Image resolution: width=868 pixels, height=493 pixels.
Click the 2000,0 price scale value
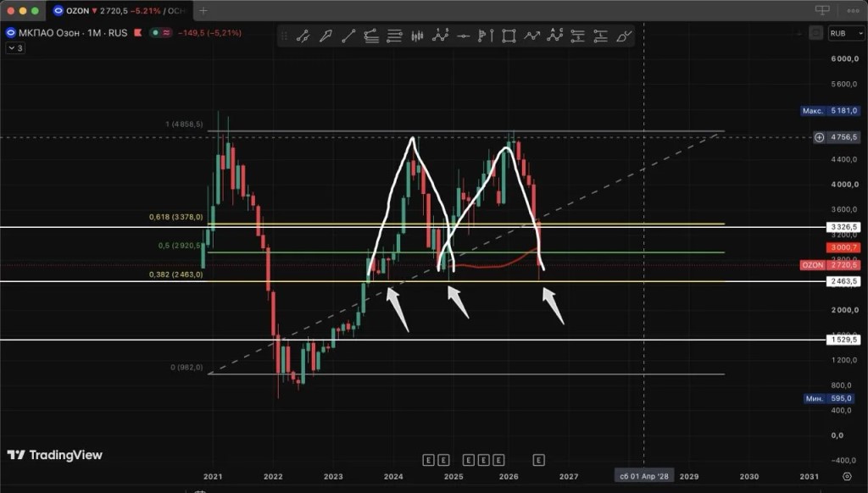[844, 310]
